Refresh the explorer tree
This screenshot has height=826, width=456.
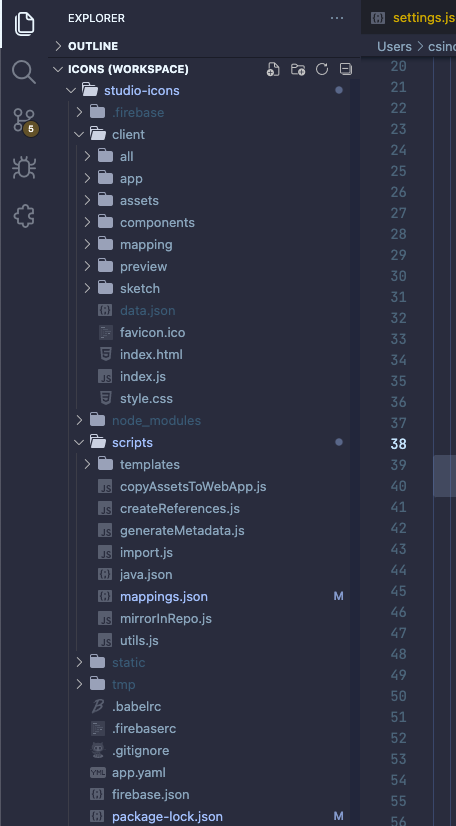click(x=322, y=69)
